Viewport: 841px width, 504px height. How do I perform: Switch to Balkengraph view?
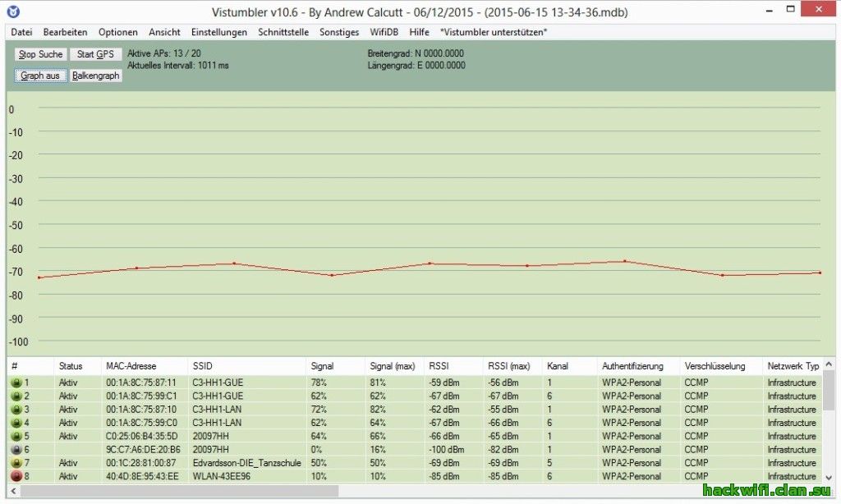tap(95, 76)
